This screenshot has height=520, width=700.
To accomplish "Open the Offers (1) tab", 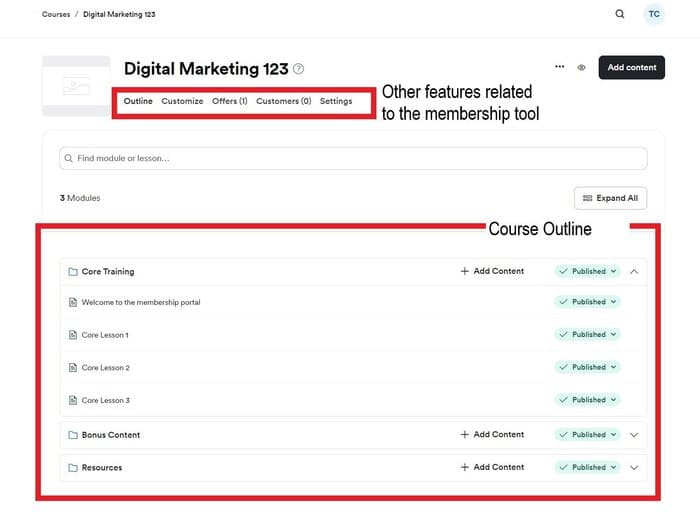I will coord(229,101).
